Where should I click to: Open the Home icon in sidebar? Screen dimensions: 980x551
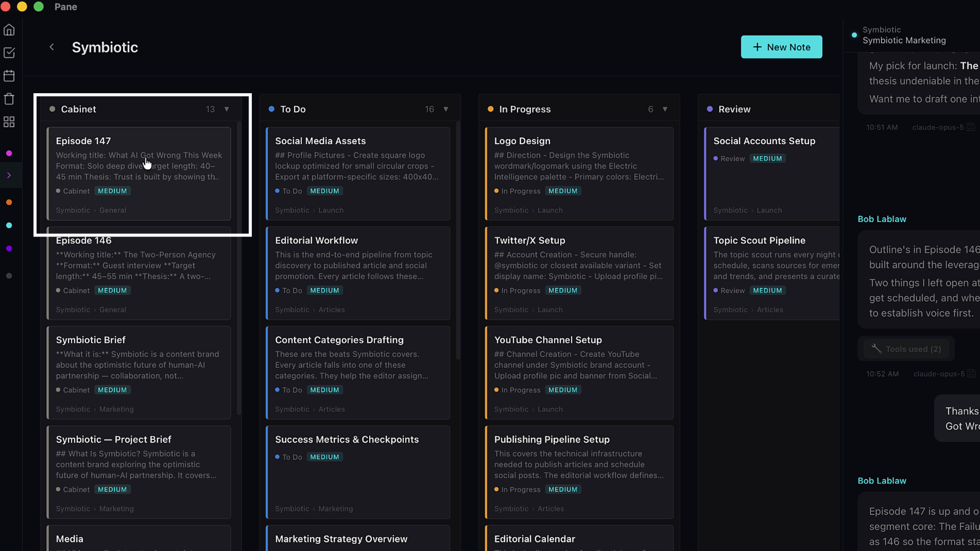pyautogui.click(x=9, y=30)
